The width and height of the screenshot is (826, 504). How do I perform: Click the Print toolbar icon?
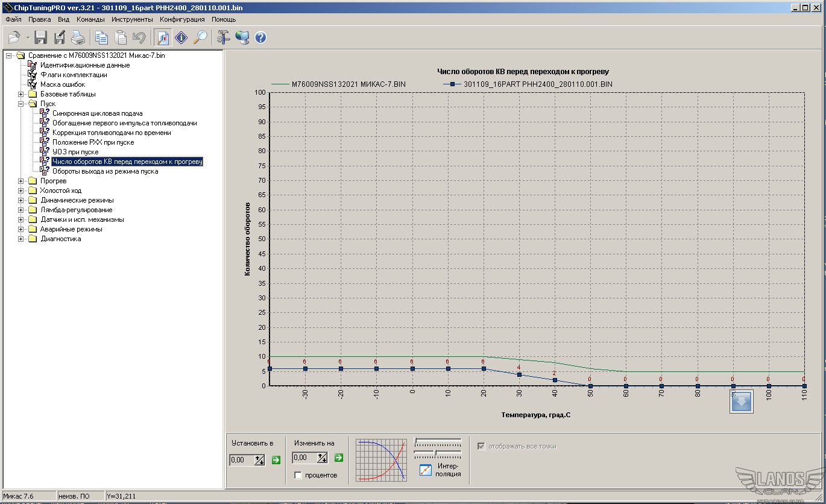pos(78,38)
